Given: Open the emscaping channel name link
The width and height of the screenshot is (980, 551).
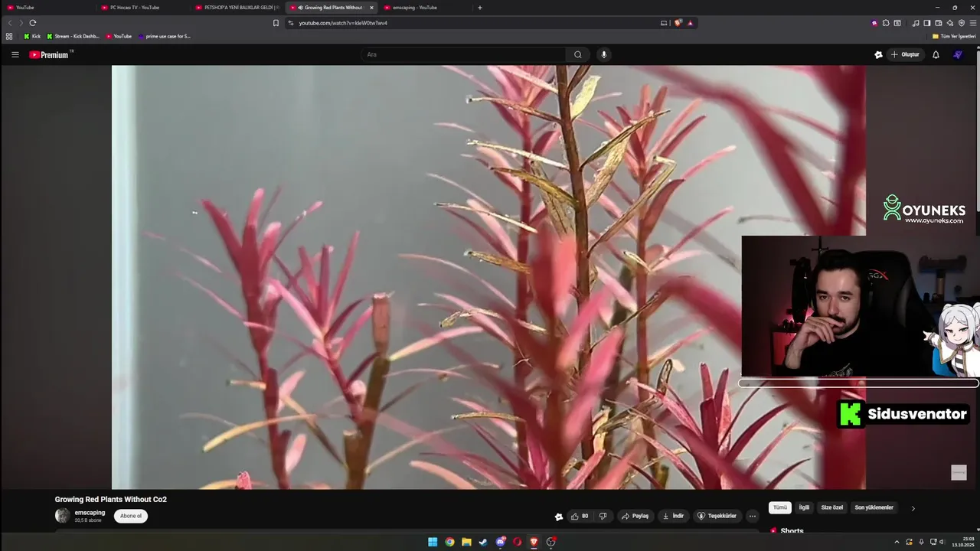Looking at the screenshot, I should pyautogui.click(x=90, y=513).
